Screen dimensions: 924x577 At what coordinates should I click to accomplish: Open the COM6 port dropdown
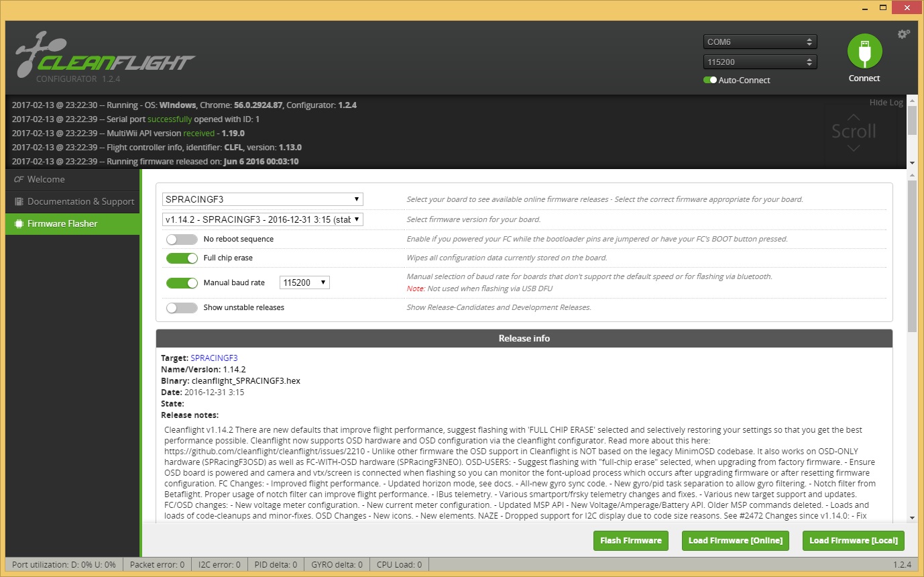tap(760, 42)
